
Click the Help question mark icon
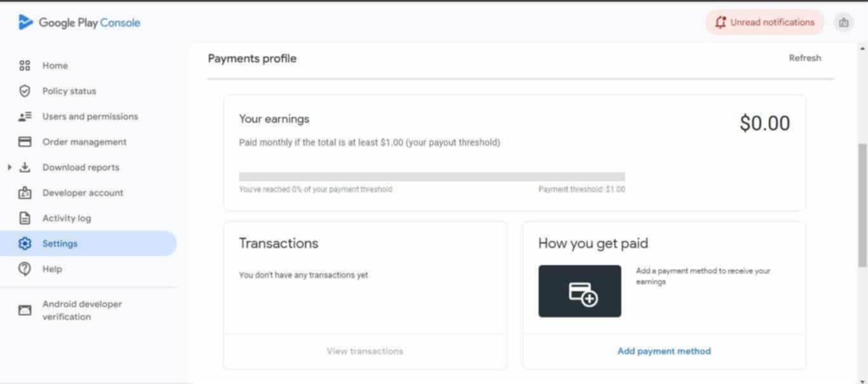point(25,269)
